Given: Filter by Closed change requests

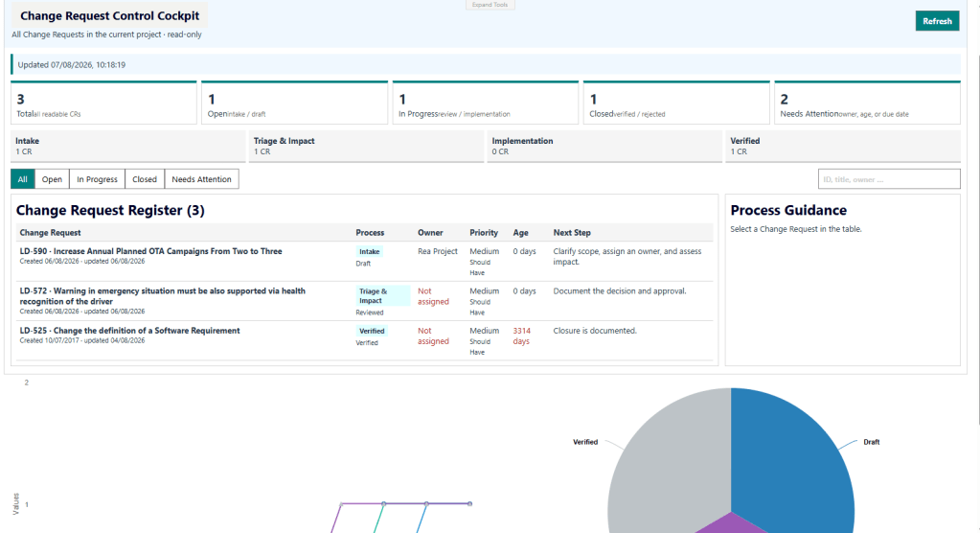Looking at the screenshot, I should pyautogui.click(x=145, y=179).
